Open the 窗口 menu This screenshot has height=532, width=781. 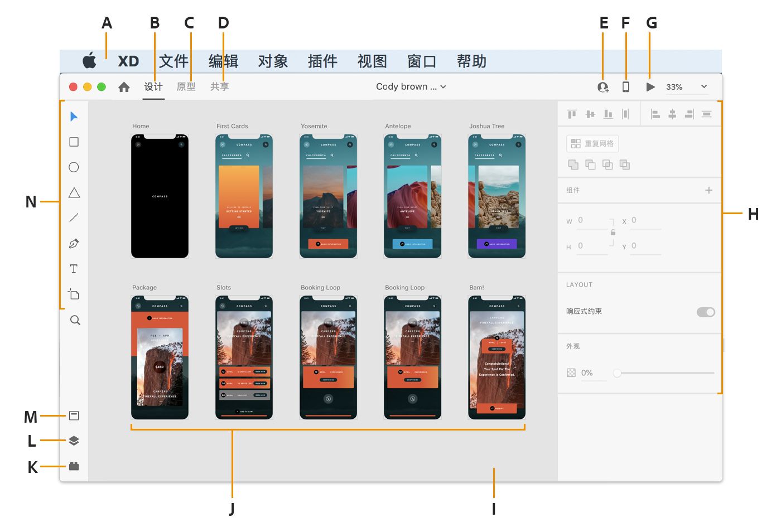coord(421,61)
